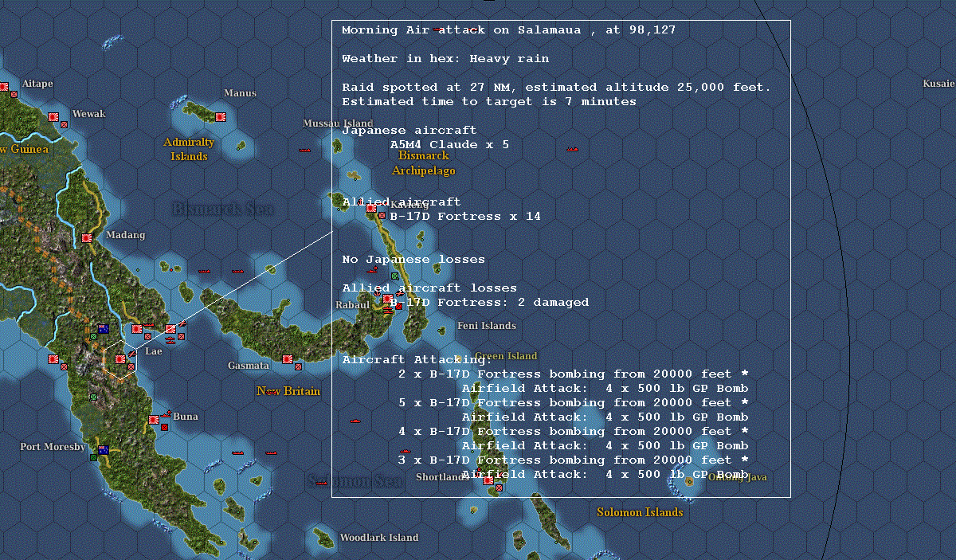Select red ship icon right of A5M4 Claude line

tap(571, 149)
